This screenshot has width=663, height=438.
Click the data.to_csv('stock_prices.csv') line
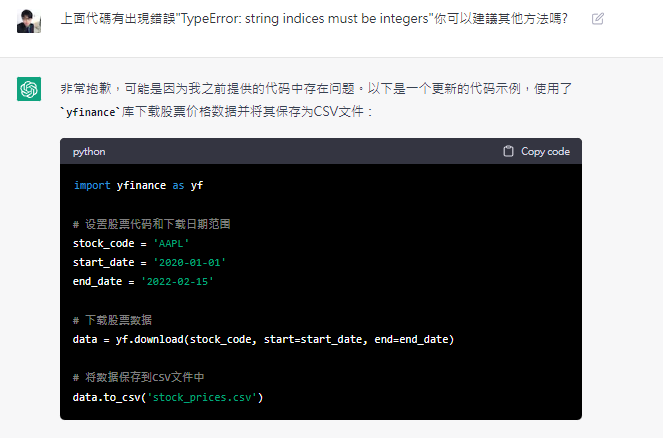pyautogui.click(x=168, y=397)
